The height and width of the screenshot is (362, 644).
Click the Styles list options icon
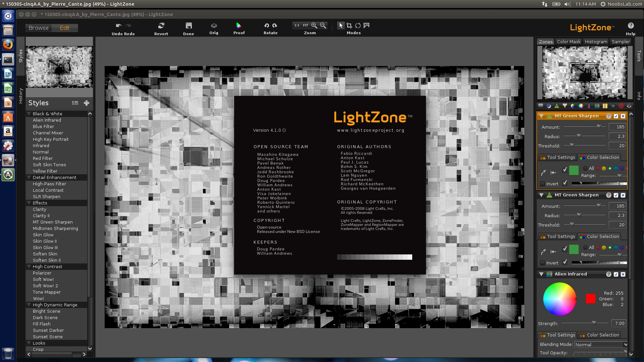75,103
